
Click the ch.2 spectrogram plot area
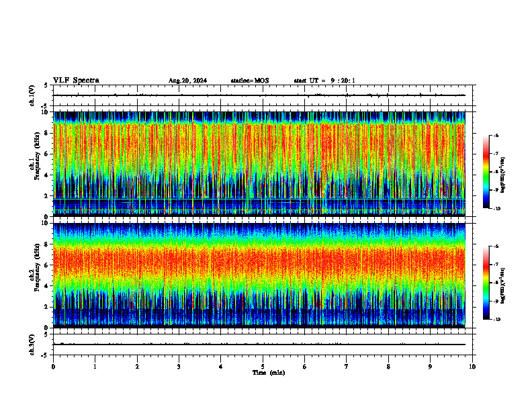[x=259, y=275]
